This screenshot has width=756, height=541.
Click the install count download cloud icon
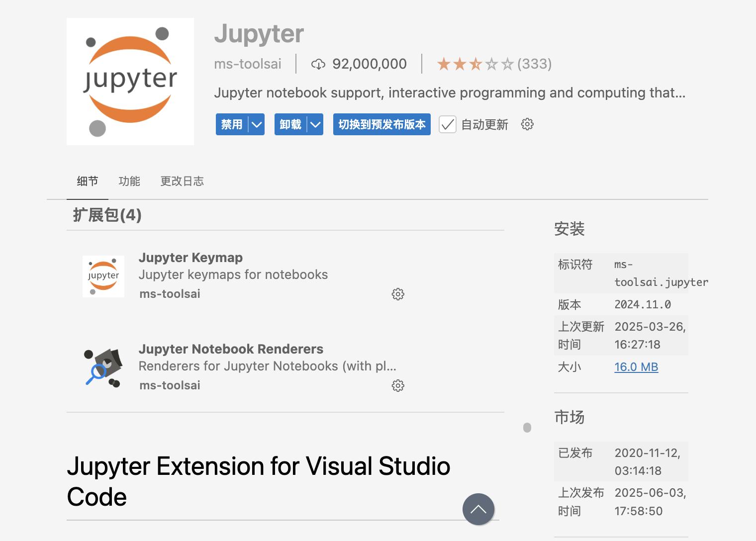click(318, 64)
